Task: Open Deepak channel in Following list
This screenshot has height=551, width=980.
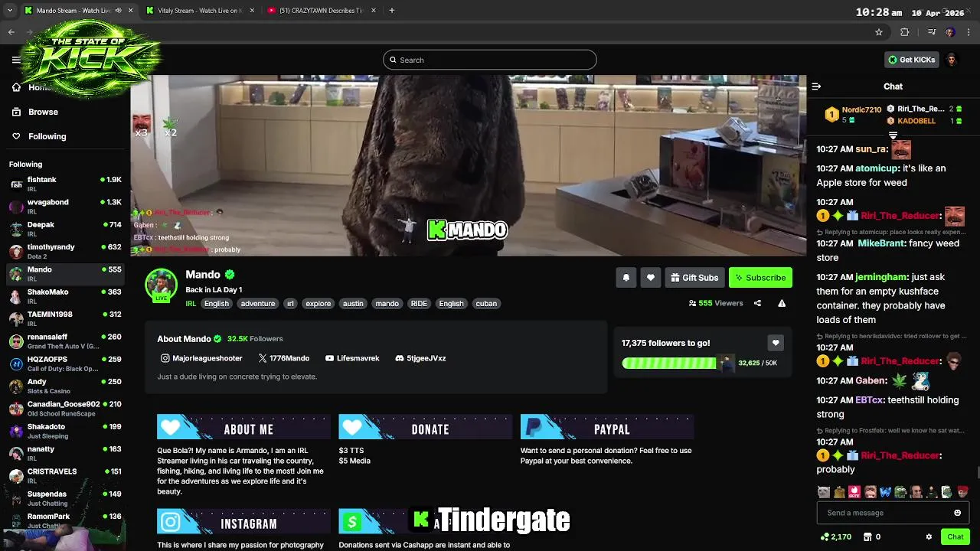Action: click(65, 229)
